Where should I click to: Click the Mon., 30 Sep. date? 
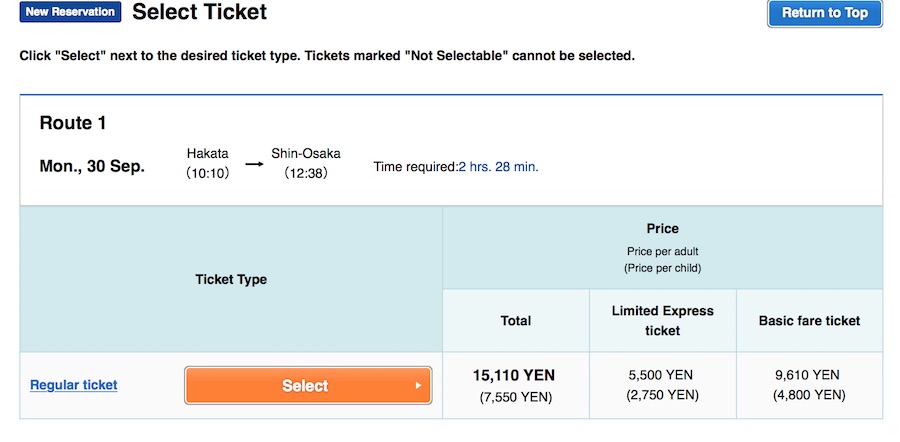pos(92,166)
